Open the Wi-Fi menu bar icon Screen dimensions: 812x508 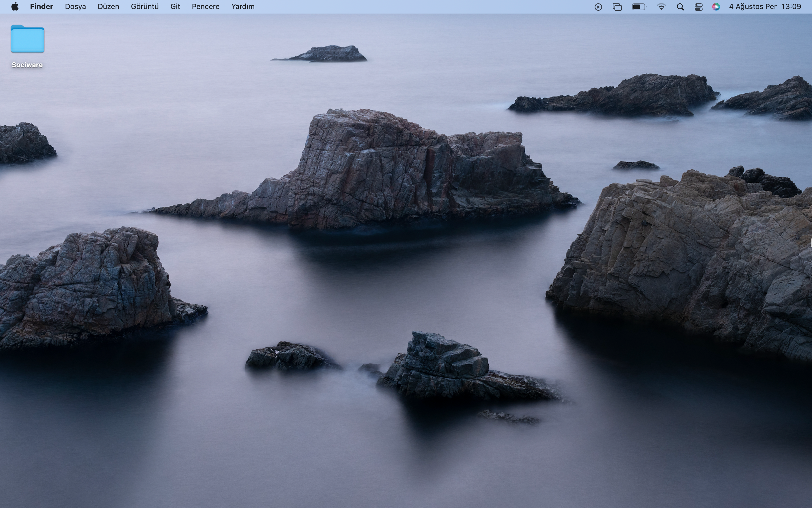[661, 7]
